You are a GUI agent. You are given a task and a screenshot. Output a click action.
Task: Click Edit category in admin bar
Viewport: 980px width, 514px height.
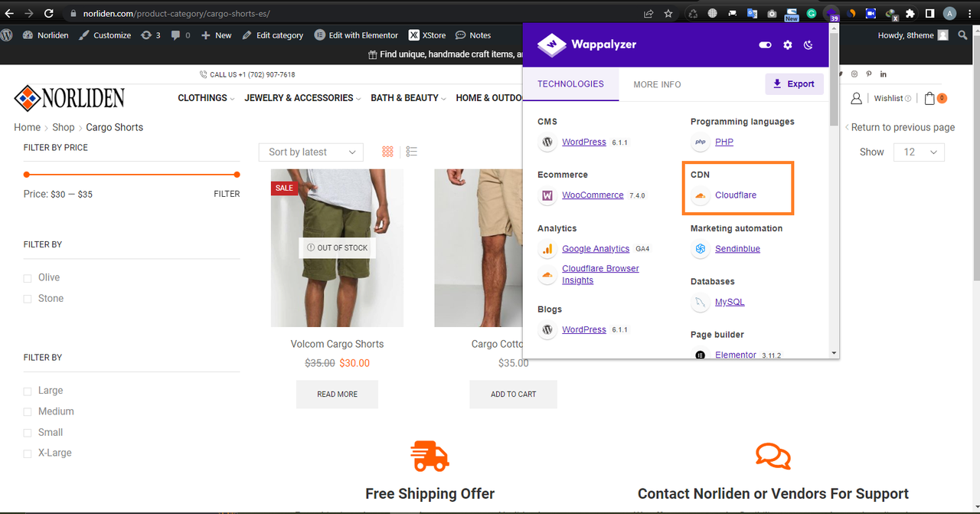[x=273, y=35]
